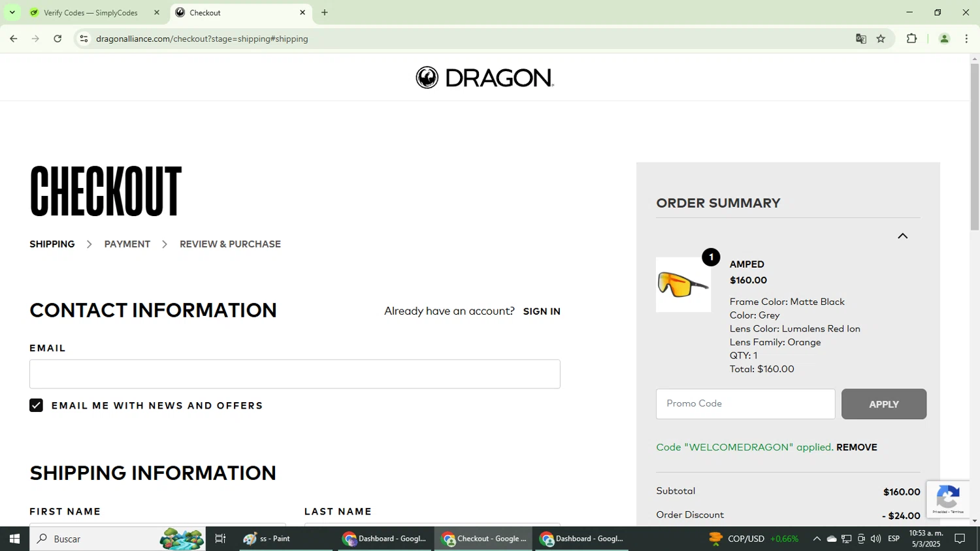Click the APPLY promo button
Viewport: 980px width, 551px height.
click(x=884, y=404)
